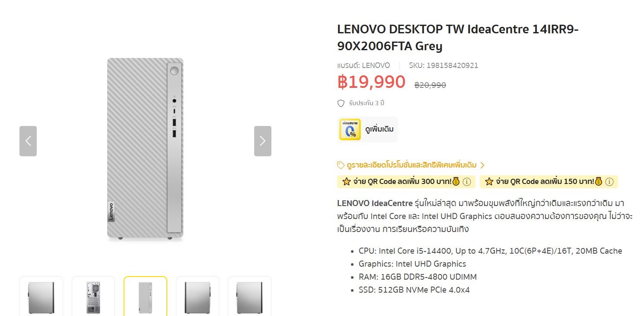
Task: Click the main Lenovo desktop product image
Action: point(145,148)
